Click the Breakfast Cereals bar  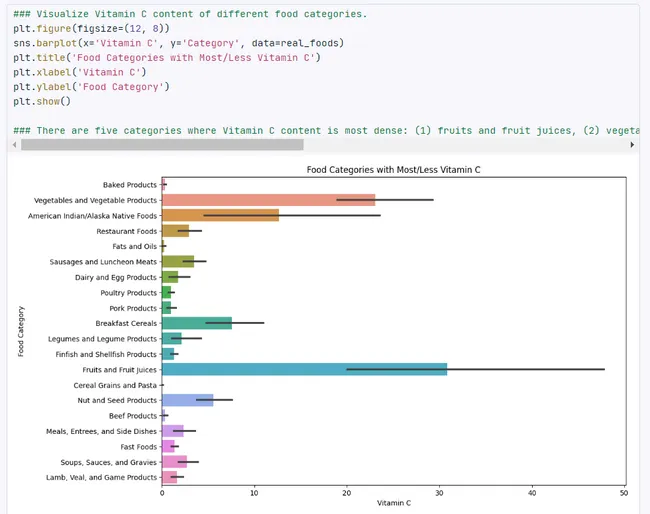pyautogui.click(x=197, y=323)
